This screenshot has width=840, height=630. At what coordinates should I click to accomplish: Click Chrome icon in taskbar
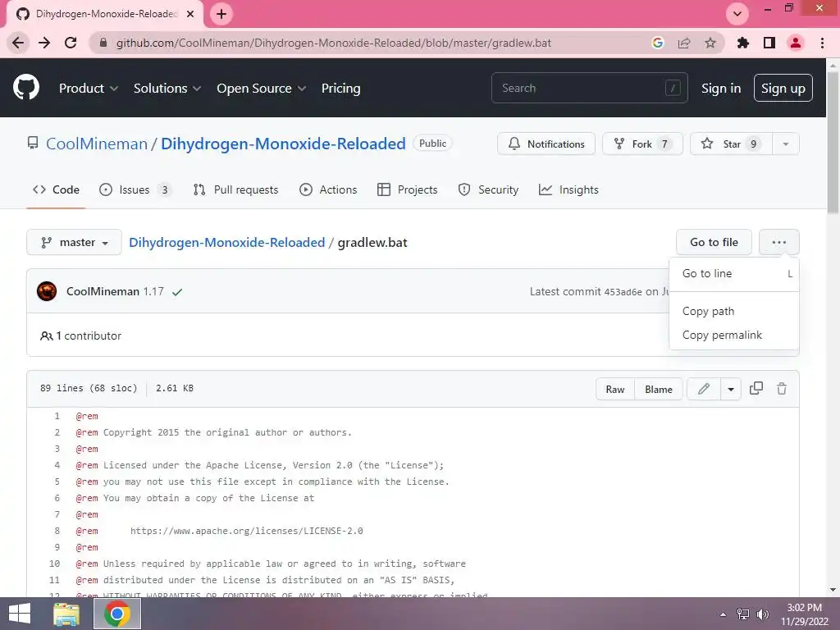[117, 614]
